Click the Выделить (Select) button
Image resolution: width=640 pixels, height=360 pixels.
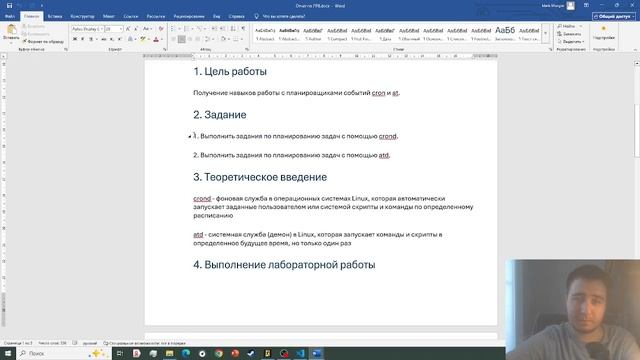tap(571, 42)
